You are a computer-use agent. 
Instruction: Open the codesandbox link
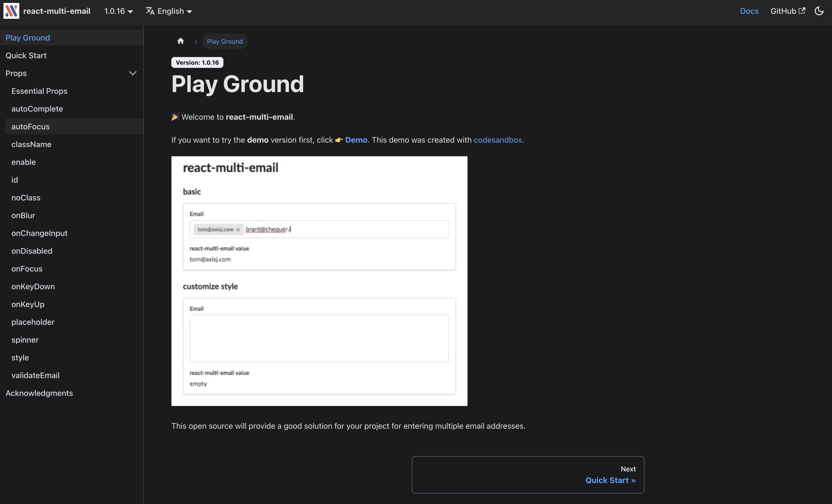[497, 140]
